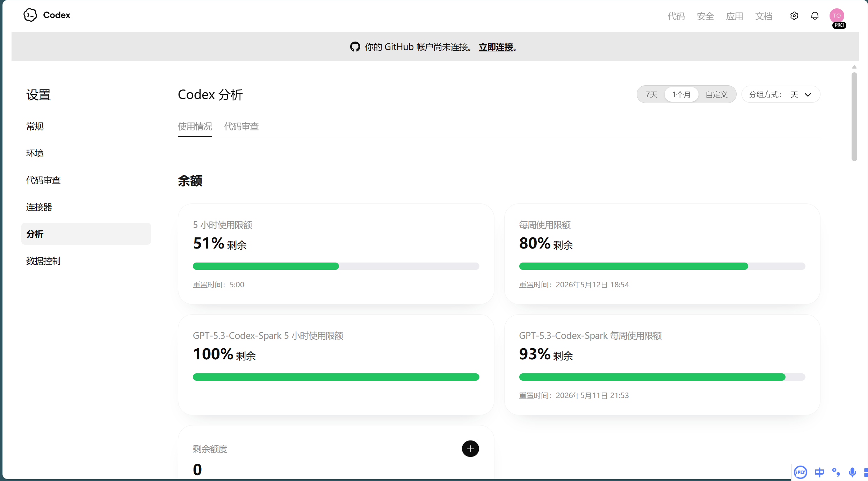
Task: Click the scrollbar up arrow
Action: tap(854, 67)
